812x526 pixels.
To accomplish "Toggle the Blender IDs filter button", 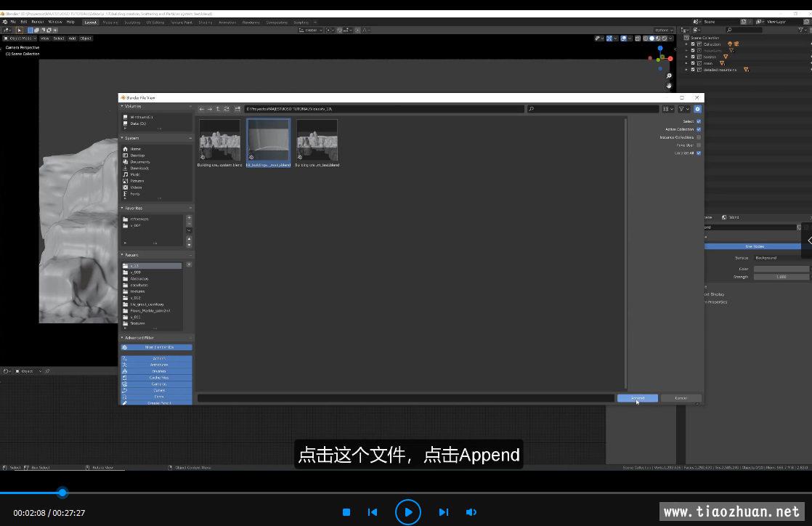I will click(156, 347).
